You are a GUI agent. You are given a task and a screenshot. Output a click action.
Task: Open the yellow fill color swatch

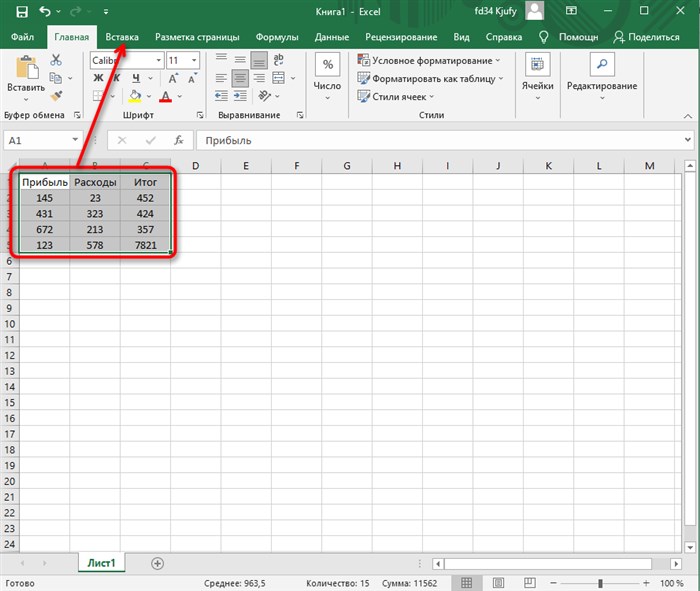[135, 96]
